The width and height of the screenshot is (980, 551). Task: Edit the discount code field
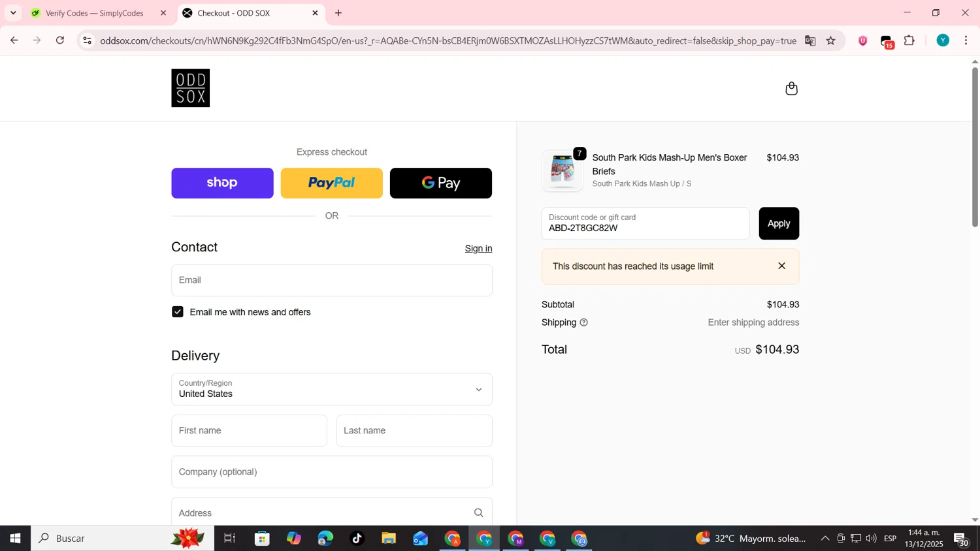[645, 223]
